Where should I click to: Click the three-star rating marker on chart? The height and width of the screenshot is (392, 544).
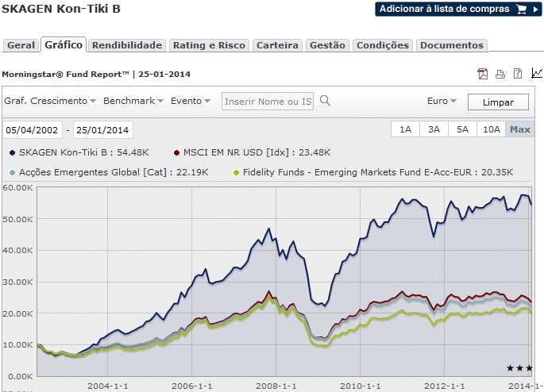click(x=519, y=368)
